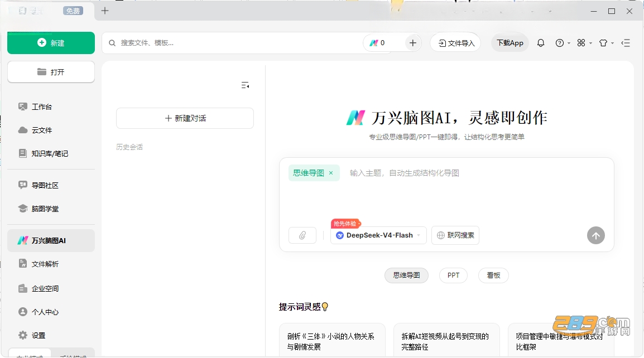Select the 看板 mode pill
This screenshot has height=358, width=644.
click(x=493, y=275)
